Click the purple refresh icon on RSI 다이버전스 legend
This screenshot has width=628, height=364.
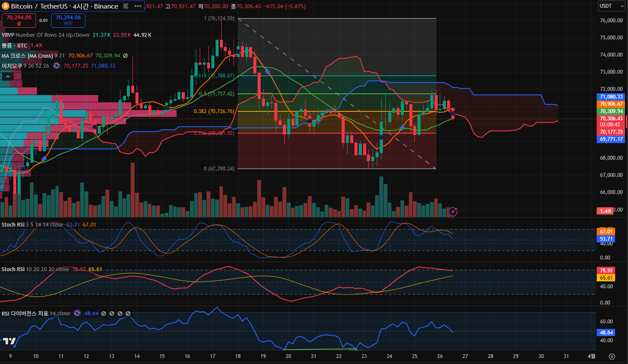pos(77,313)
